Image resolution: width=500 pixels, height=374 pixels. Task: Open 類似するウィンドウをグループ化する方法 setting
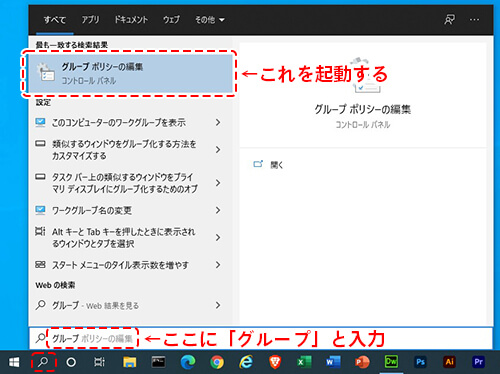(130, 150)
